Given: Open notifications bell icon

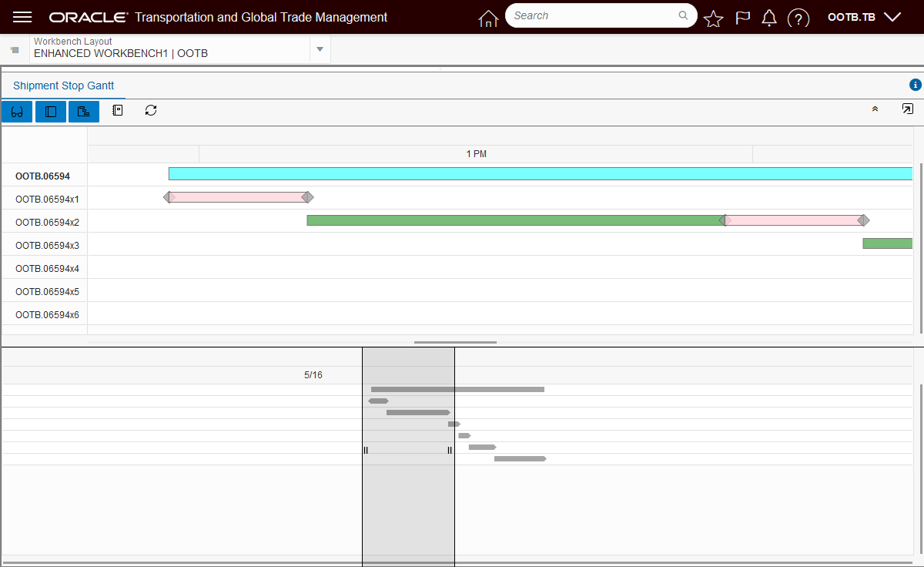Looking at the screenshot, I should pyautogui.click(x=768, y=18).
